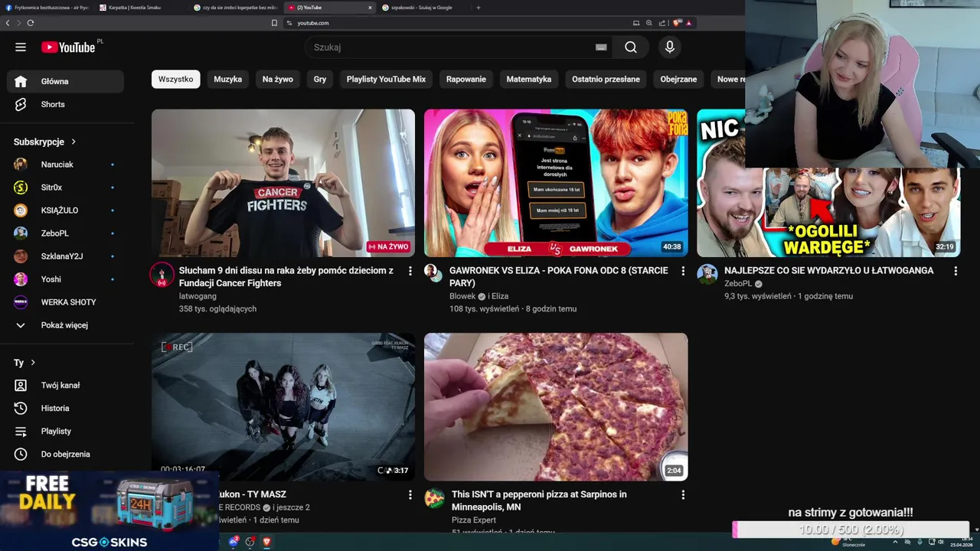Go to YouTube home via the logo
This screenshot has height=551, width=980.
click(68, 47)
